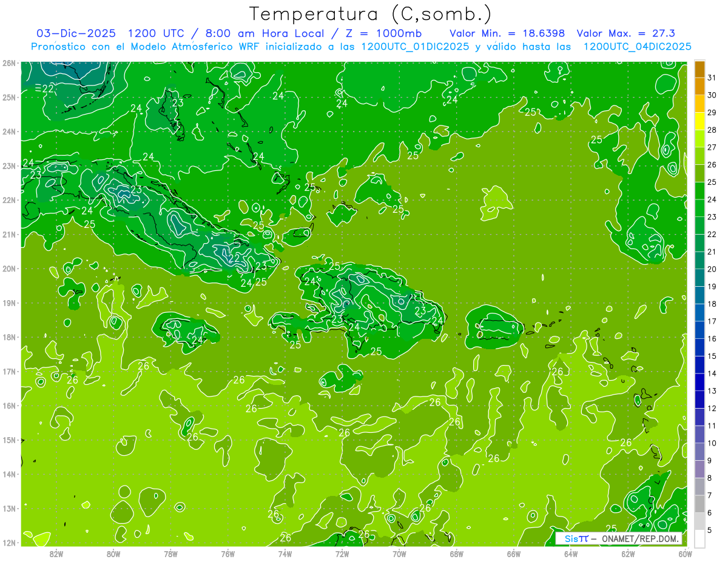Click the "20N" latitude axis label
This screenshot has width=728, height=562.
tap(9, 269)
